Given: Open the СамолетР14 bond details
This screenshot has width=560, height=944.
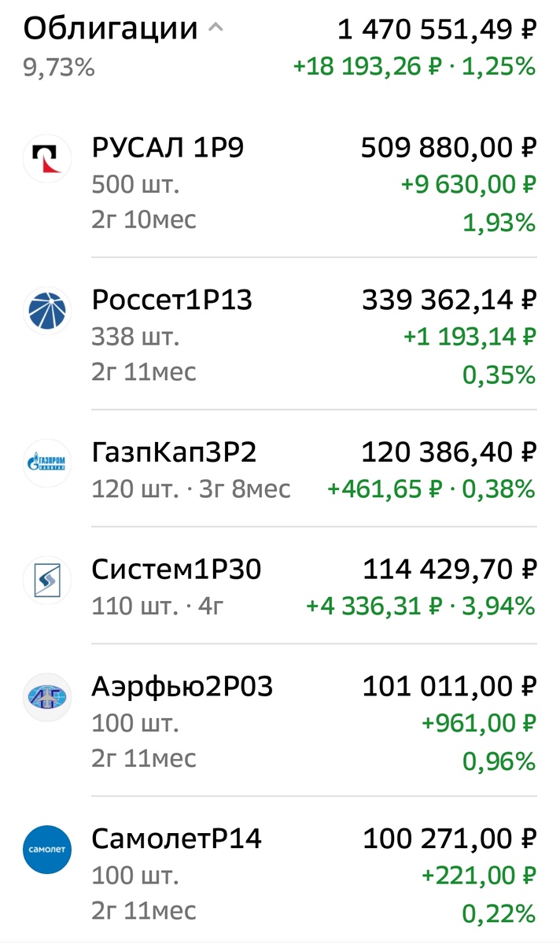Looking at the screenshot, I should 179,839.
